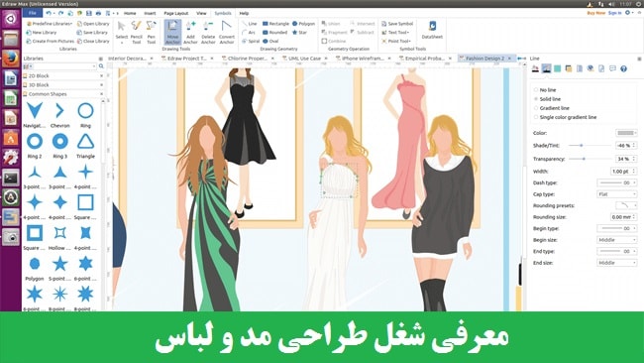Select the Pencil Tool

[x=137, y=32]
